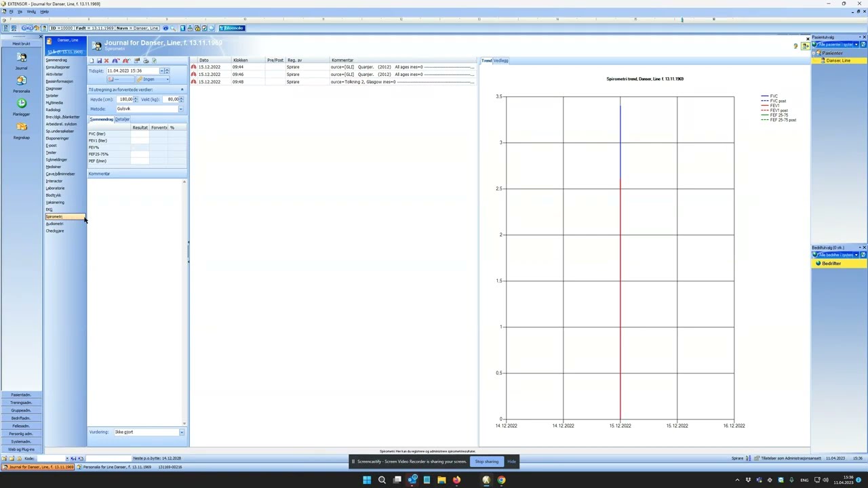Image resolution: width=868 pixels, height=488 pixels.
Task: Click the Web og Plug-ins button
Action: click(21, 449)
